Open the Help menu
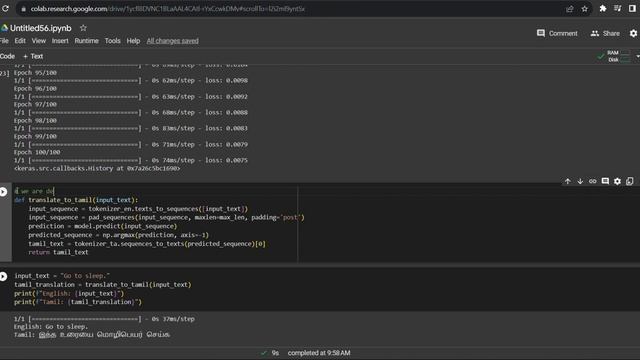 133,41
